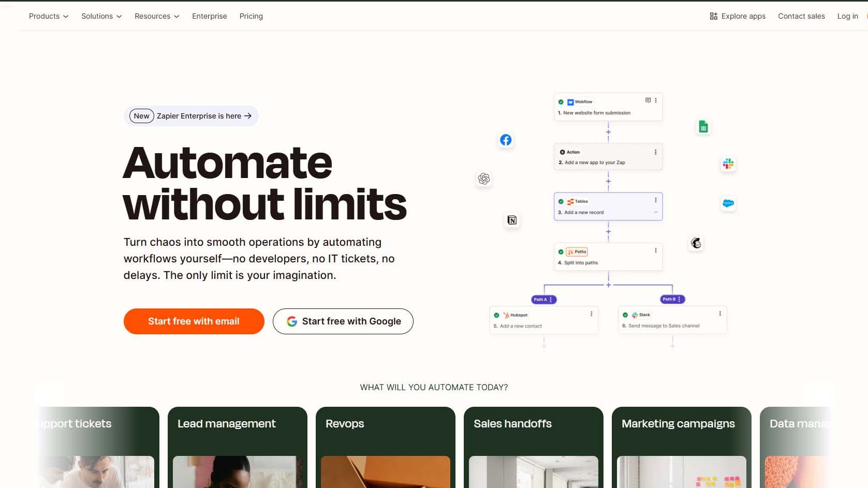868x488 pixels.
Task: Click Start free with Google button
Action: pos(343,321)
